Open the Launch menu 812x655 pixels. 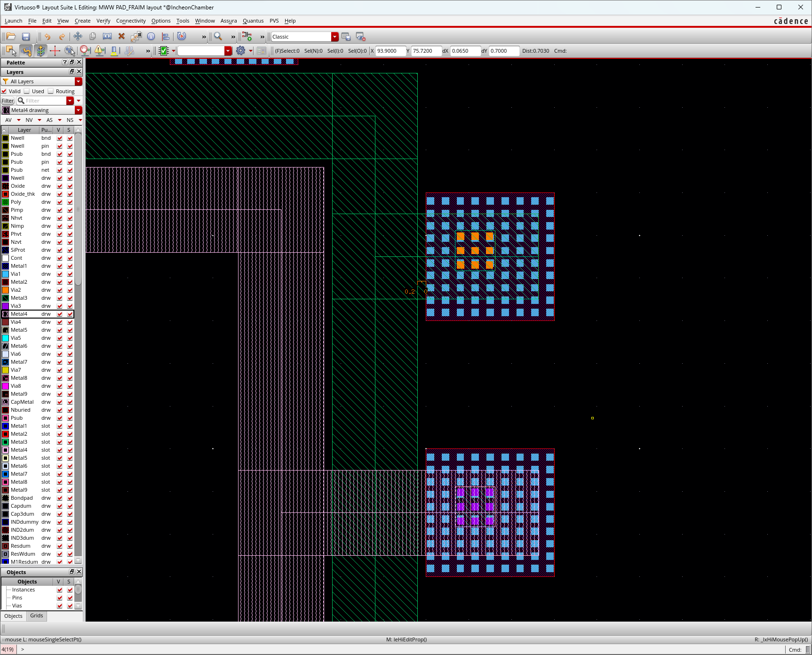[13, 21]
